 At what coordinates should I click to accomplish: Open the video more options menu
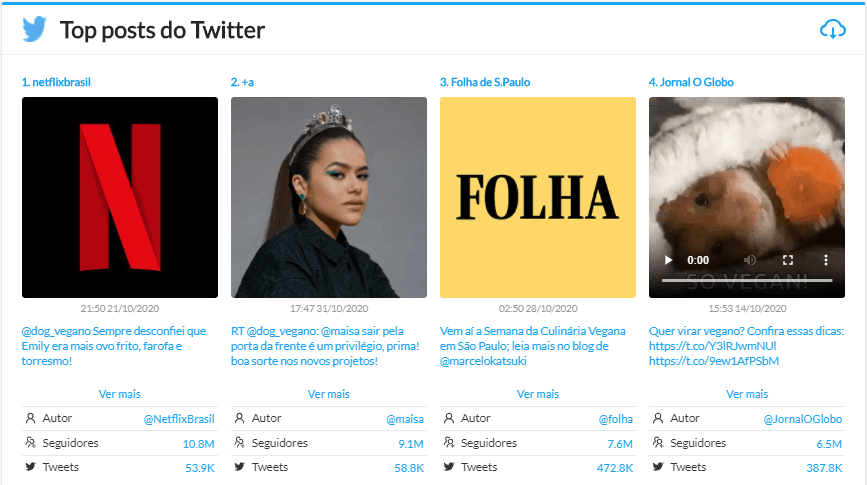click(x=825, y=260)
